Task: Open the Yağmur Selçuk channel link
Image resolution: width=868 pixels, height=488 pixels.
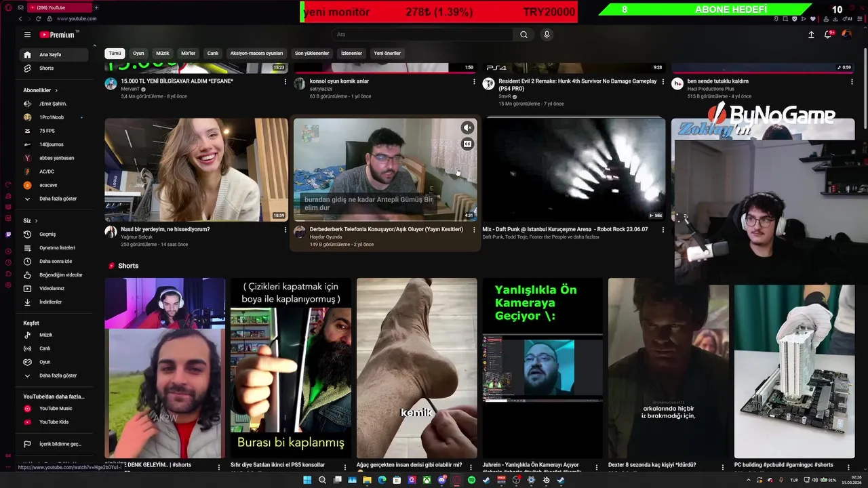Action: click(x=136, y=237)
